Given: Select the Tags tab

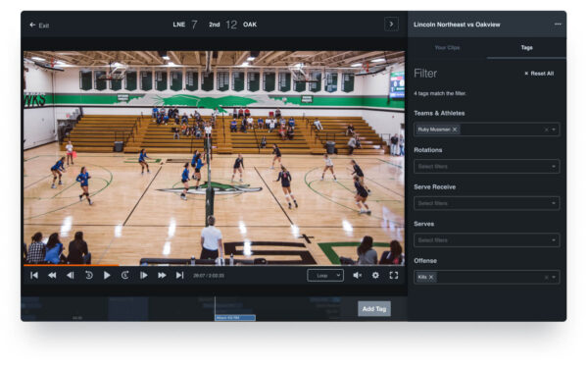Looking at the screenshot, I should pyautogui.click(x=526, y=48).
